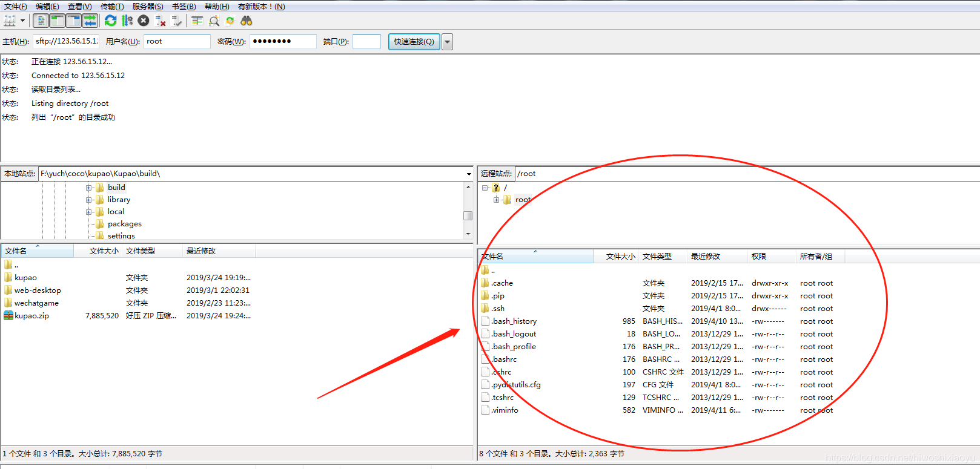Open the 传输(T) menu

[x=112, y=7]
